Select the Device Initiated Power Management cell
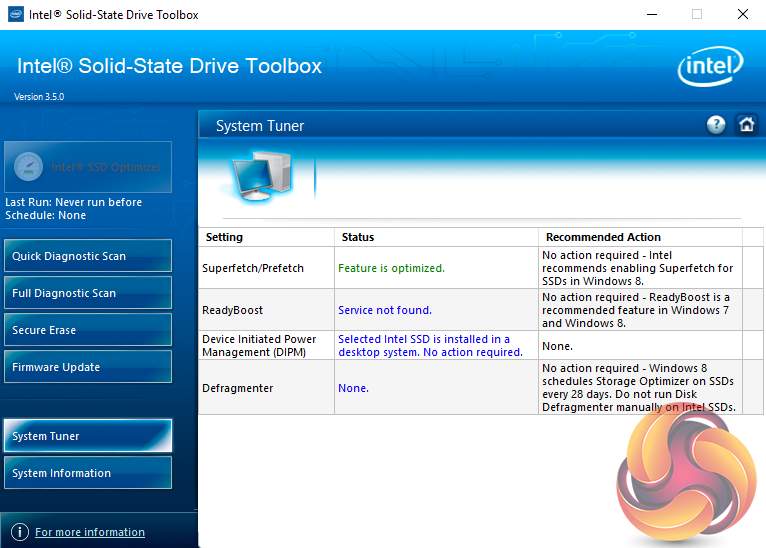Image resolution: width=766 pixels, height=548 pixels. click(x=266, y=345)
